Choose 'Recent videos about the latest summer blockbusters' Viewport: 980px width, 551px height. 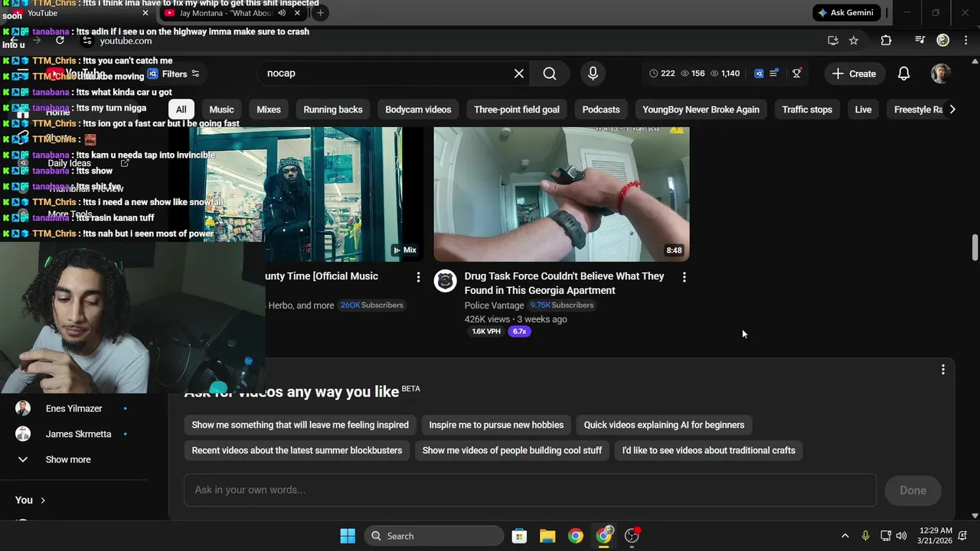[297, 450]
